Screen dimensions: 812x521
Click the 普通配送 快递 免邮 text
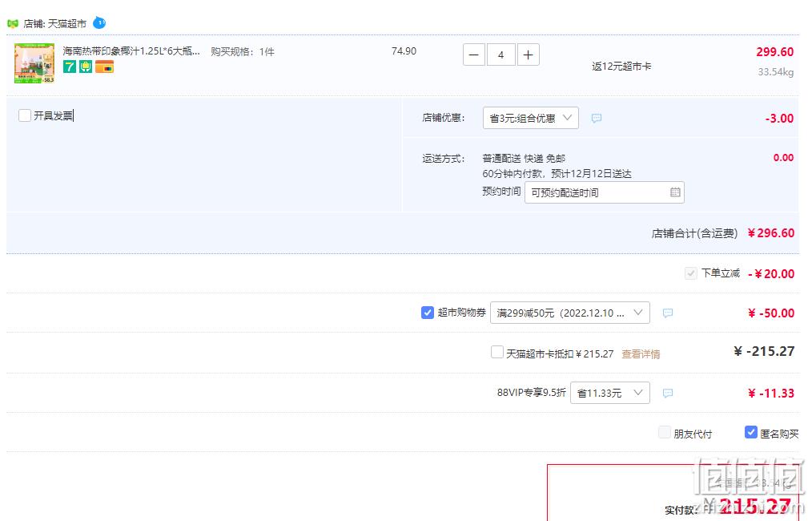coord(524,159)
